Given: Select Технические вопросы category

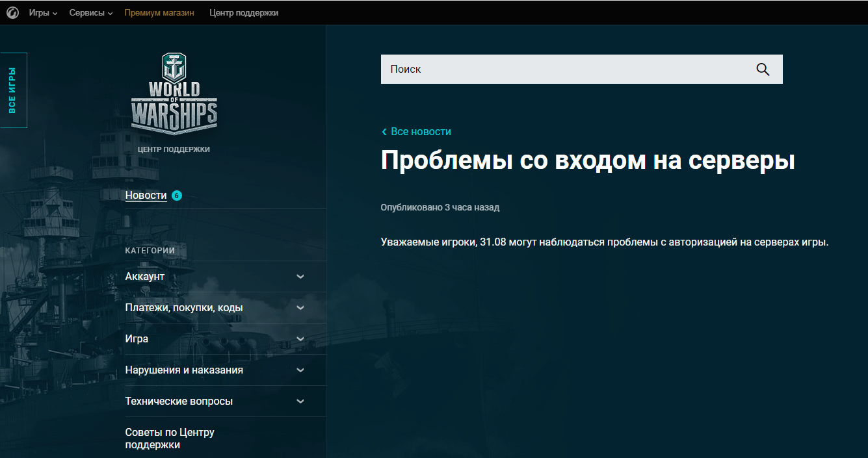Looking at the screenshot, I should click(179, 401).
